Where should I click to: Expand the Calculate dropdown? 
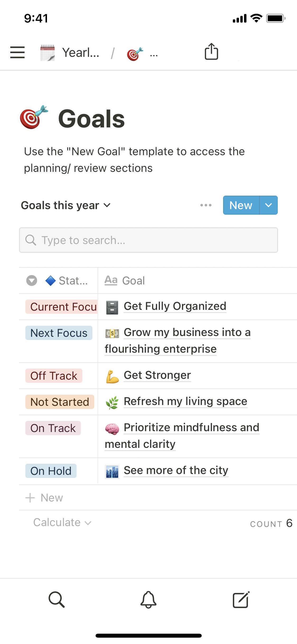point(62,522)
